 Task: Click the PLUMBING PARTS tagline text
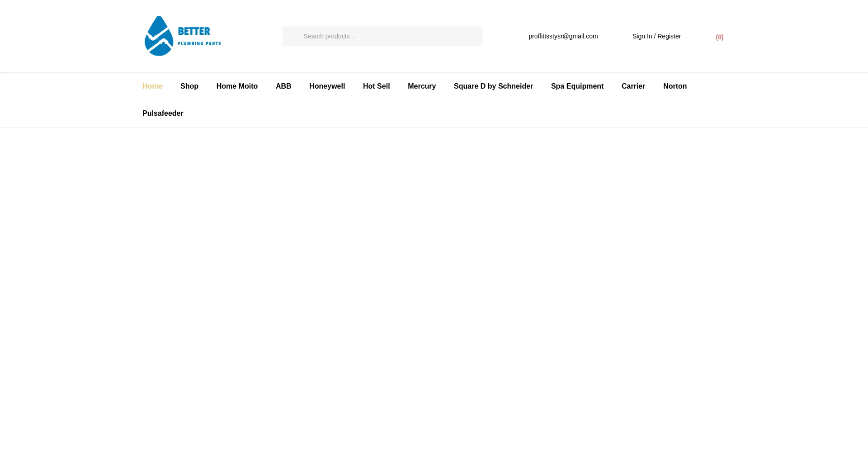199,44
